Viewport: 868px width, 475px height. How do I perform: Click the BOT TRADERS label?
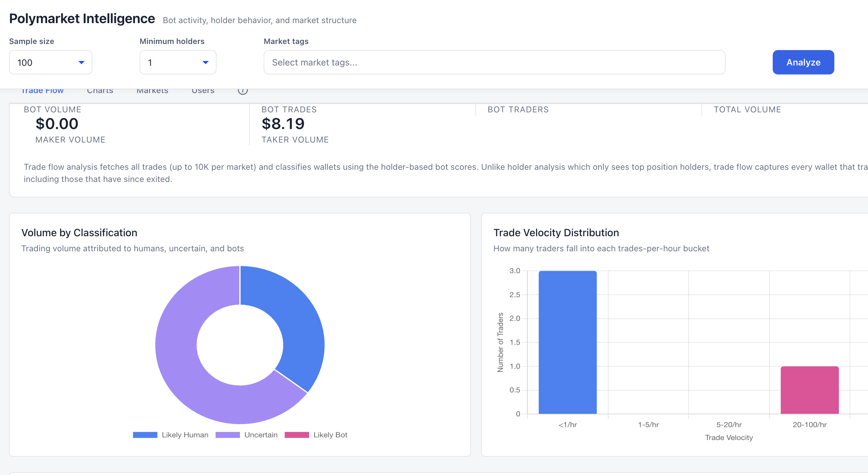(x=518, y=109)
